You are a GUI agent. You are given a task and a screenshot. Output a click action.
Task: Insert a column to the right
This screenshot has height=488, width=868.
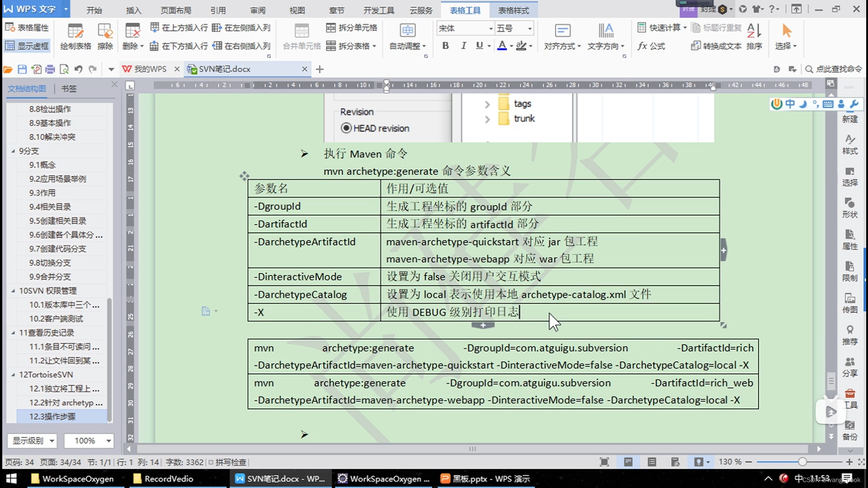[241, 46]
